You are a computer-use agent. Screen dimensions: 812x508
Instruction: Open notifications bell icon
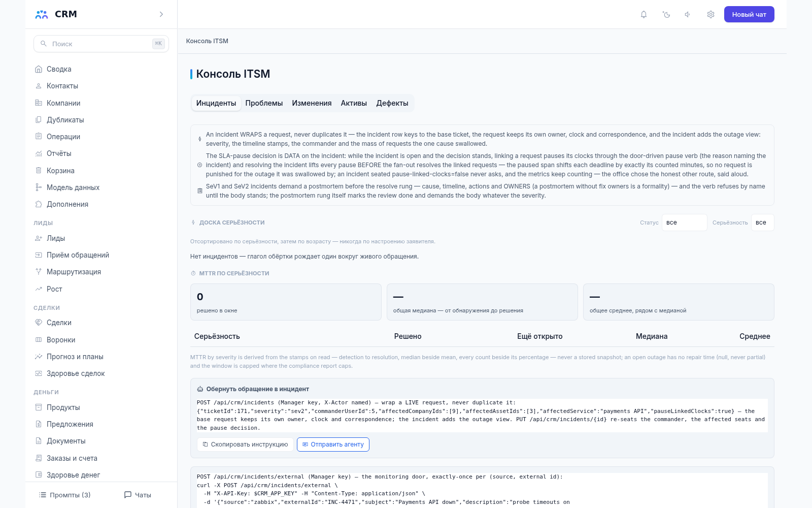tap(644, 14)
